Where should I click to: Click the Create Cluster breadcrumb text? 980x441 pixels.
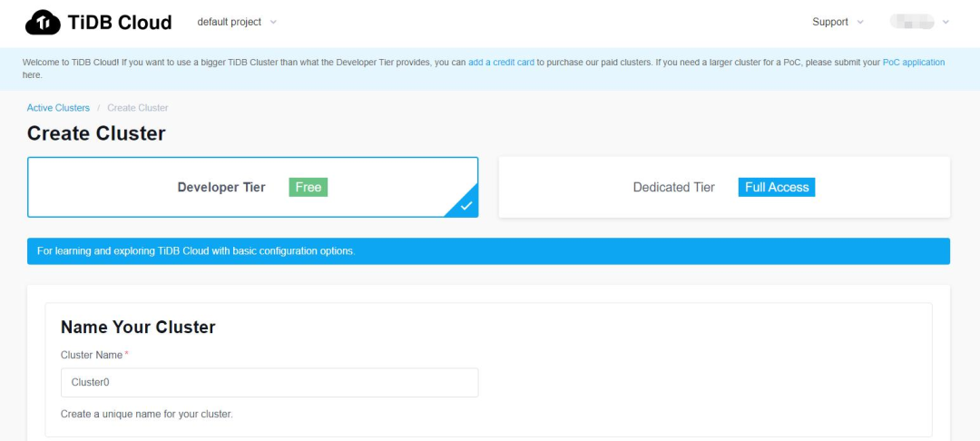pyautogui.click(x=138, y=107)
